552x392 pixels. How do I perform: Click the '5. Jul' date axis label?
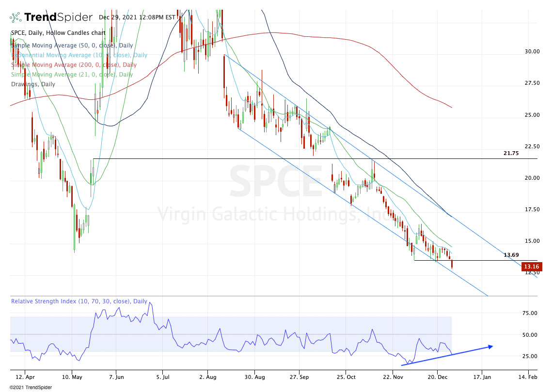pyautogui.click(x=163, y=377)
